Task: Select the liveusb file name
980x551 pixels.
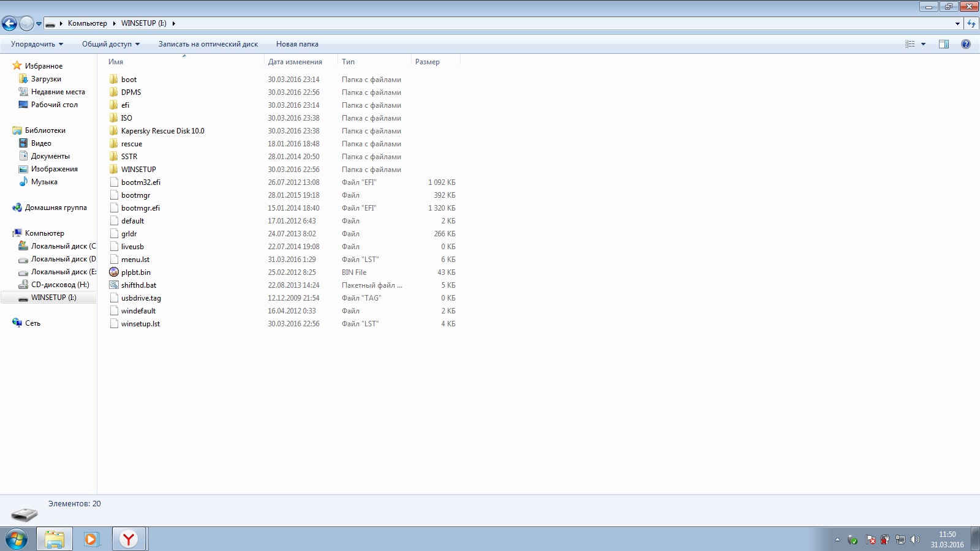Action: coord(132,247)
